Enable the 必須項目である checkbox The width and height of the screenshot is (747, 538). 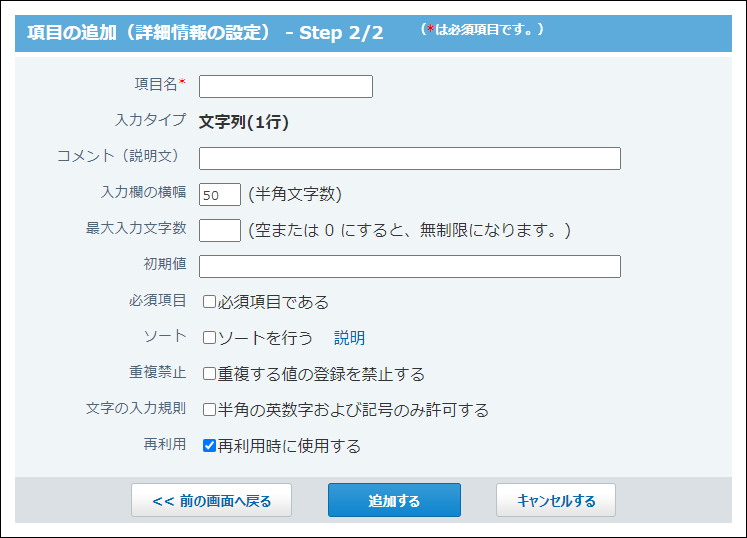209,302
